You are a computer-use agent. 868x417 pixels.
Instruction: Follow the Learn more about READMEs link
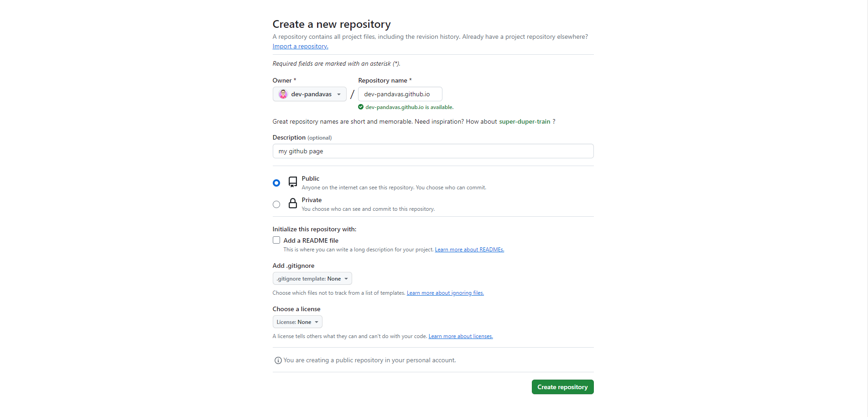point(469,249)
